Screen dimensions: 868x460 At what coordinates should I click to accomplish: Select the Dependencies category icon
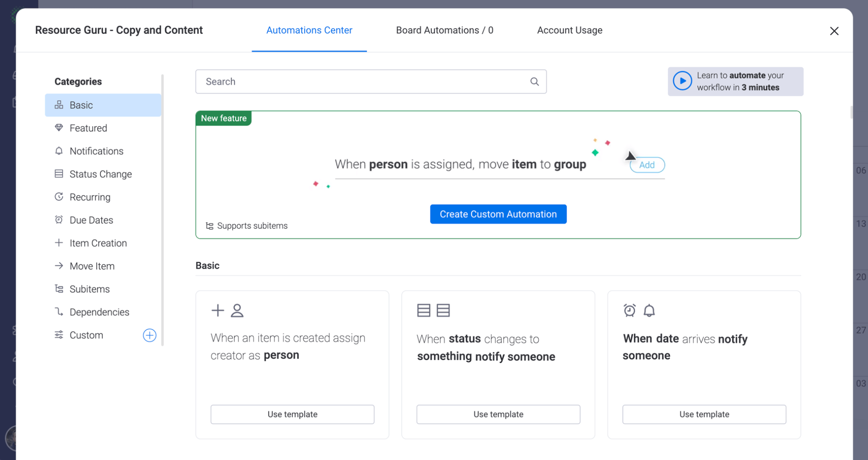pyautogui.click(x=59, y=312)
